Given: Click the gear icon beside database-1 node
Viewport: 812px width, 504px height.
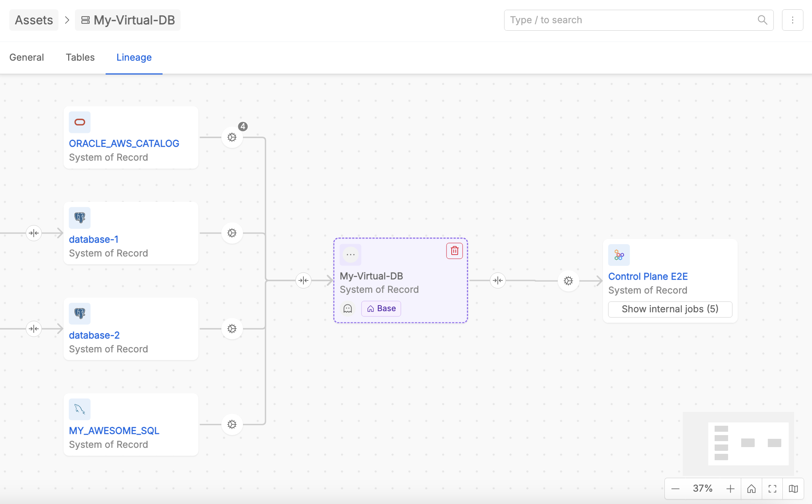Looking at the screenshot, I should [232, 233].
